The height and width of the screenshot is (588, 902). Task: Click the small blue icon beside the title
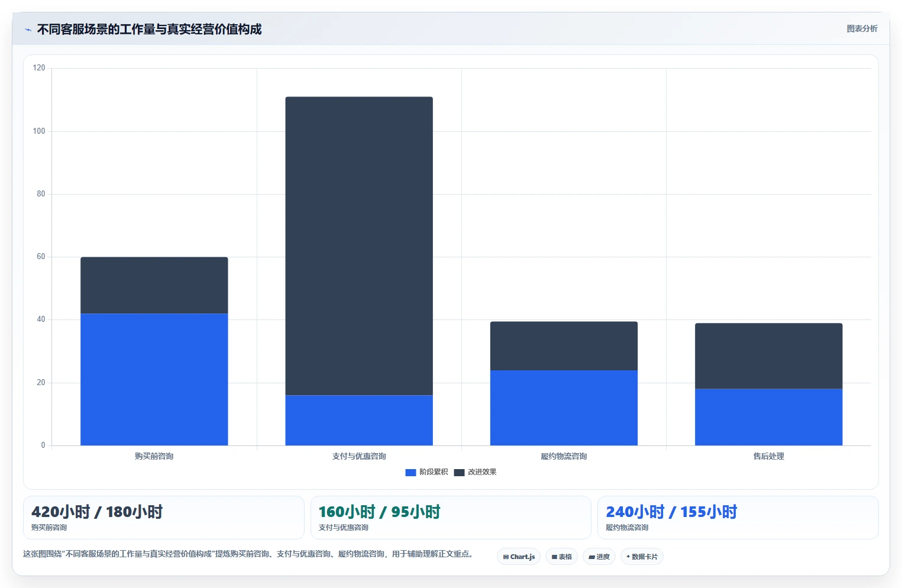pyautogui.click(x=28, y=30)
